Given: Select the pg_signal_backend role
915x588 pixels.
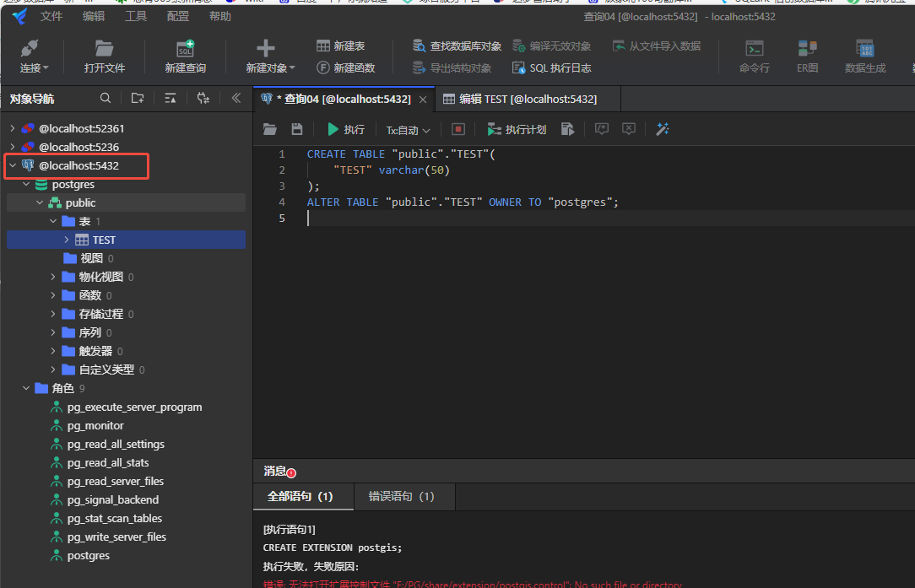Looking at the screenshot, I should (112, 500).
